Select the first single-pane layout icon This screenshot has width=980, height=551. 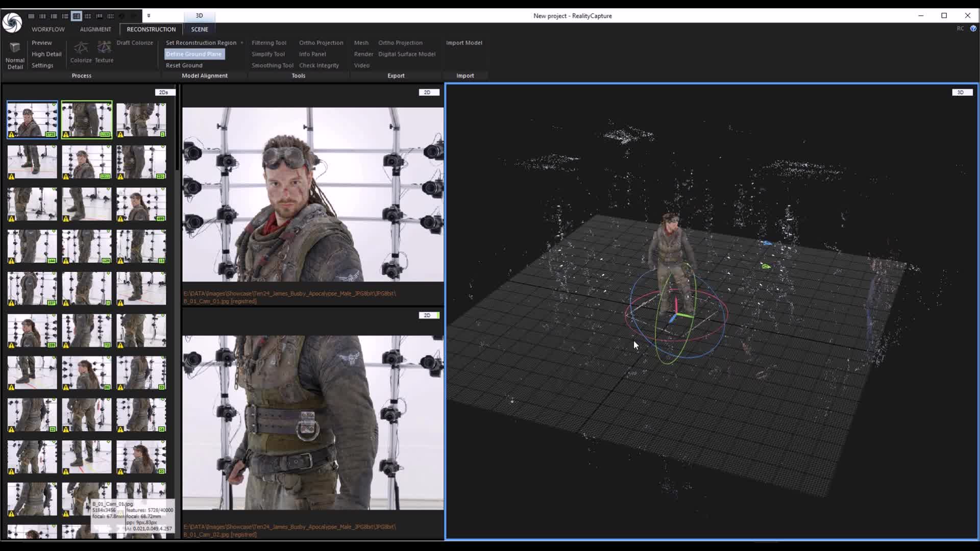point(31,16)
